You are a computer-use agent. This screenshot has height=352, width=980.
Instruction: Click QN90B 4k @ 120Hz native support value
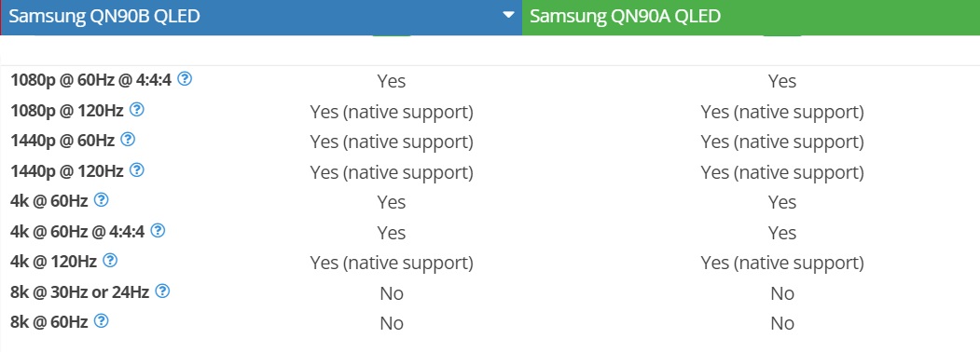[x=392, y=263]
